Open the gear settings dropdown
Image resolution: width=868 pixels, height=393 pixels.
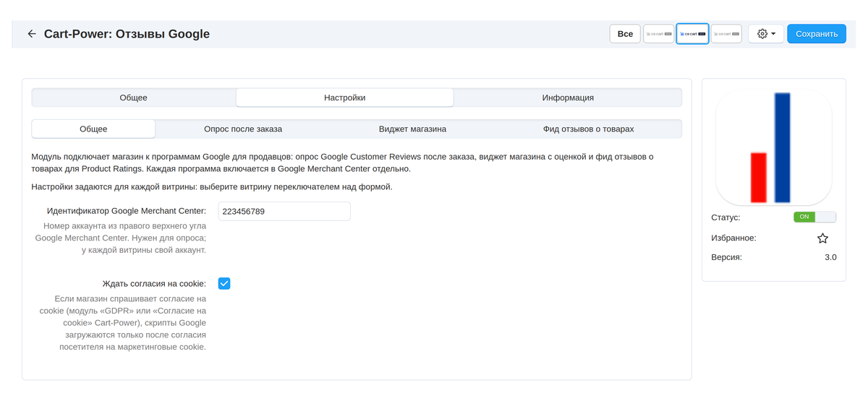point(766,34)
